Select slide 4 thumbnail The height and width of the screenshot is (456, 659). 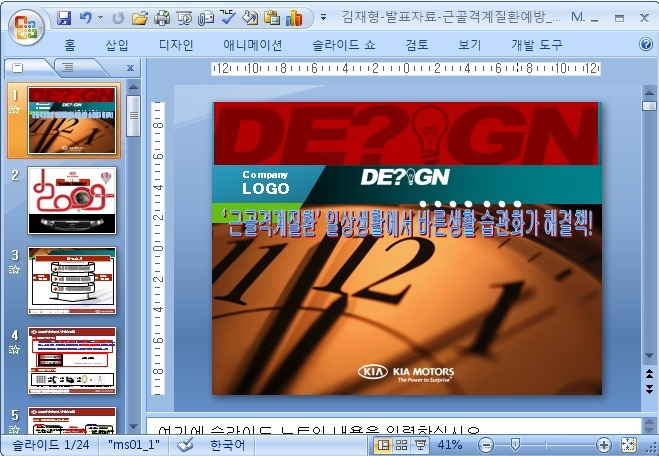pyautogui.click(x=72, y=360)
